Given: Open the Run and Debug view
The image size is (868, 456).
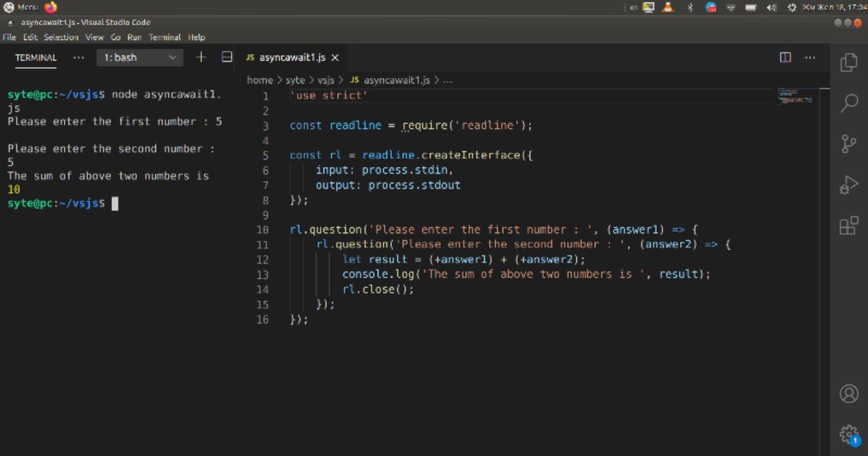Looking at the screenshot, I should (848, 185).
